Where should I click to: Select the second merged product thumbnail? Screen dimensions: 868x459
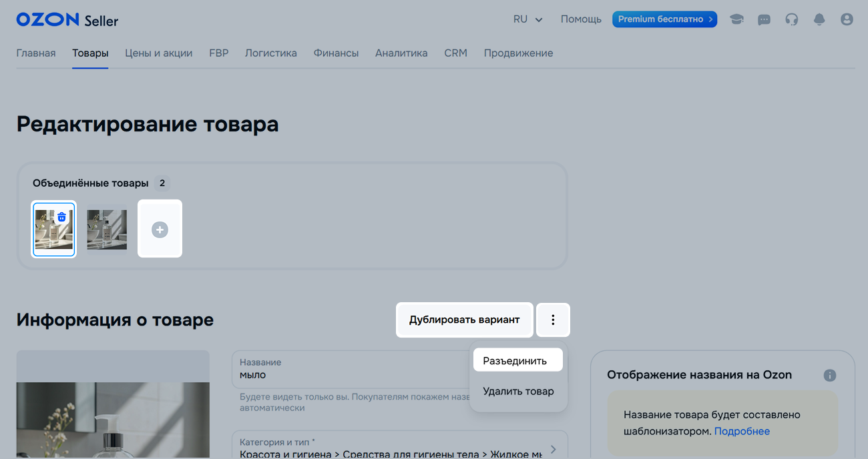click(107, 229)
